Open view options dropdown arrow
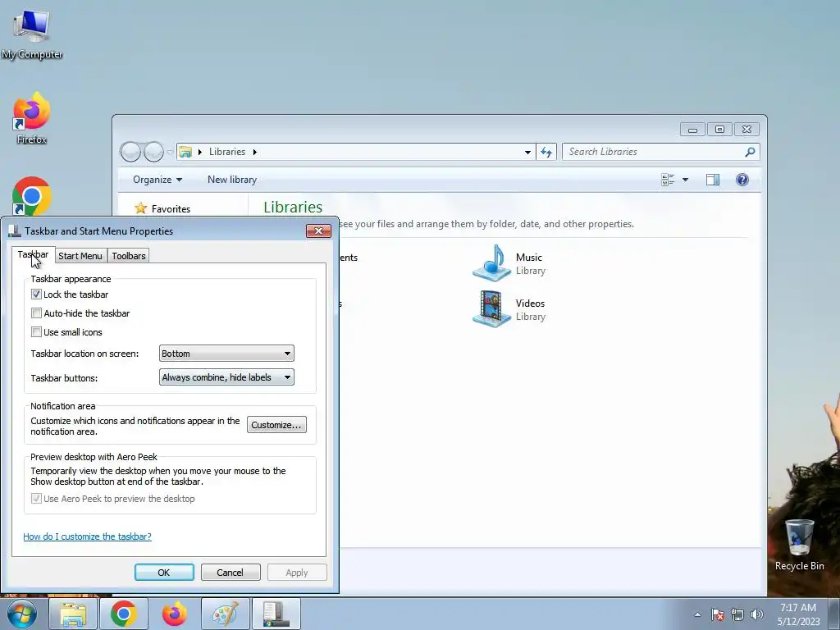 [x=685, y=180]
